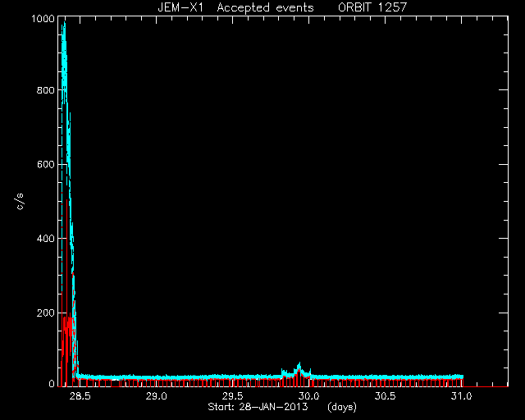
Task: Click the y-axis tick label 200
Action: pyautogui.click(x=45, y=313)
